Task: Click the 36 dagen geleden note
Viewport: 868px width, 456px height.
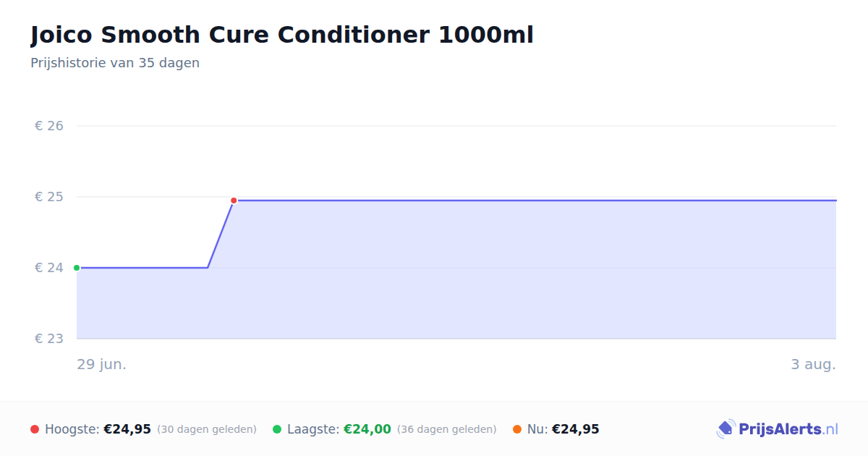Action: (x=447, y=429)
